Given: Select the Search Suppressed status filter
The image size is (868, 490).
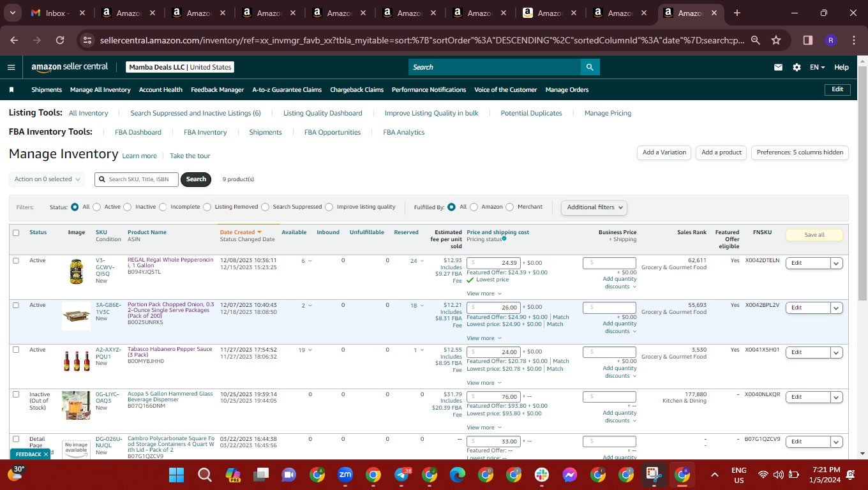Looking at the screenshot, I should click(265, 207).
